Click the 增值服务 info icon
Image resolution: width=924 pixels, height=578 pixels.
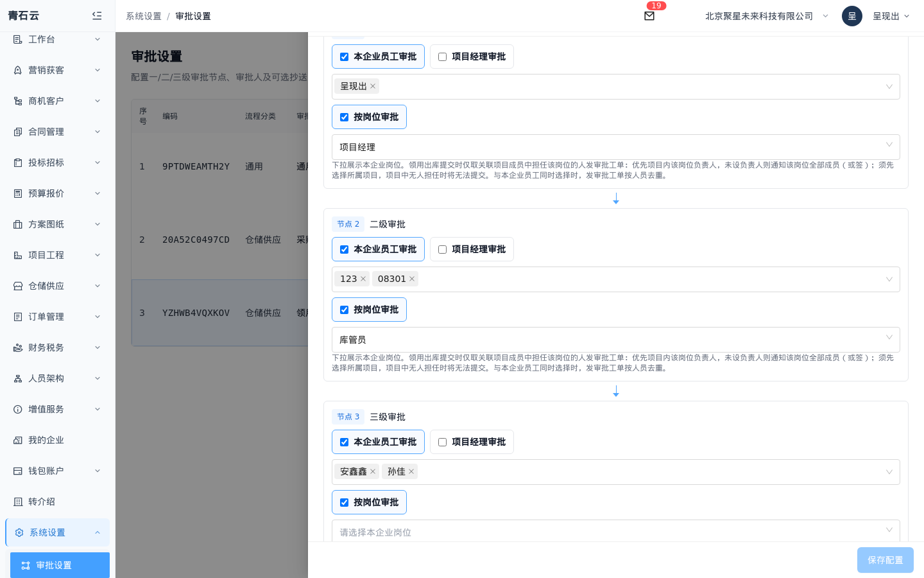coord(18,409)
